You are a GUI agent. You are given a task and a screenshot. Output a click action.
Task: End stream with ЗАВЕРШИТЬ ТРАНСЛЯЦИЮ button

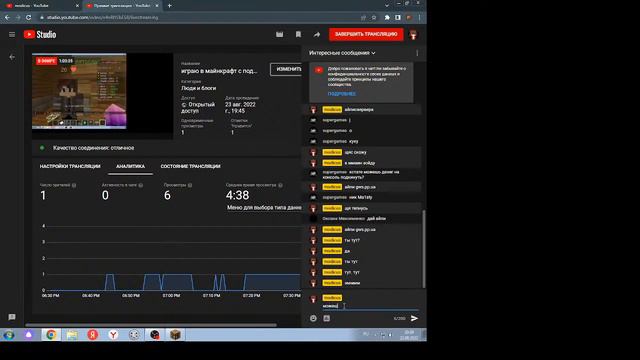[x=366, y=34]
